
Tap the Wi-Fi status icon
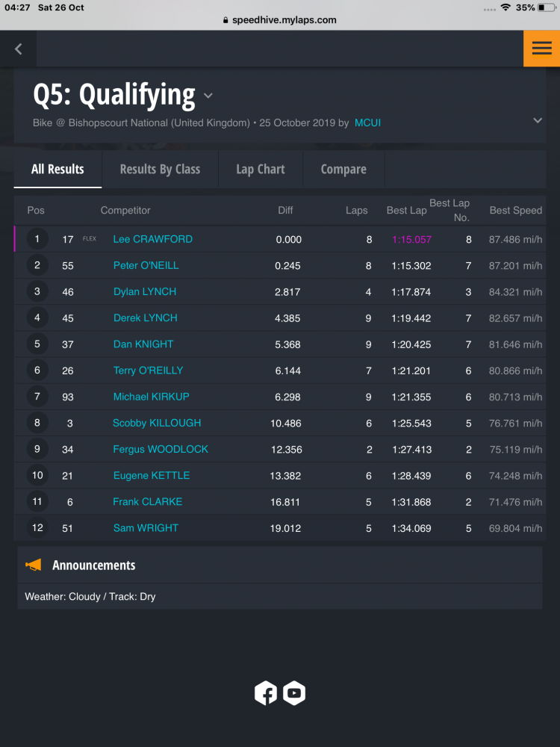tap(505, 7)
